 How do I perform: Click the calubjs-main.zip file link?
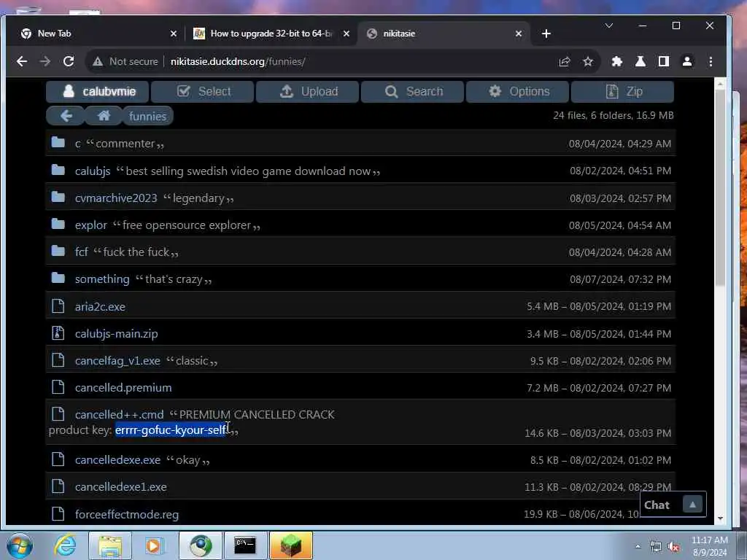[116, 334]
